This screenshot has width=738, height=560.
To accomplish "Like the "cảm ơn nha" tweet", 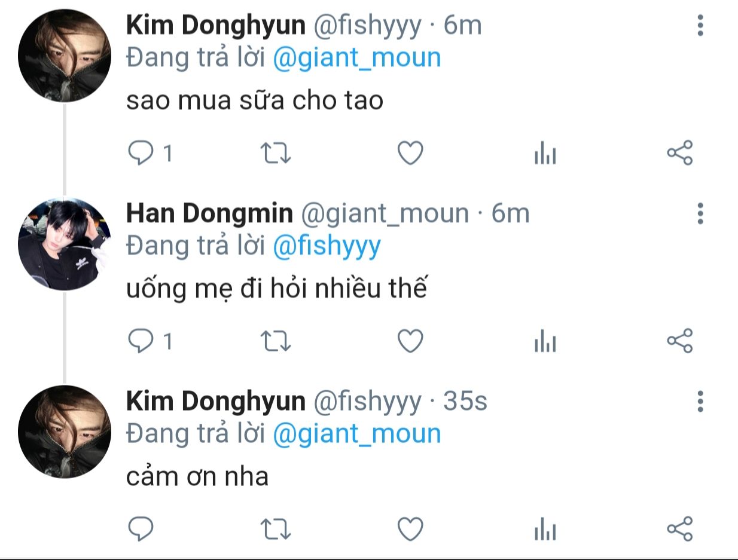I will coord(411,529).
